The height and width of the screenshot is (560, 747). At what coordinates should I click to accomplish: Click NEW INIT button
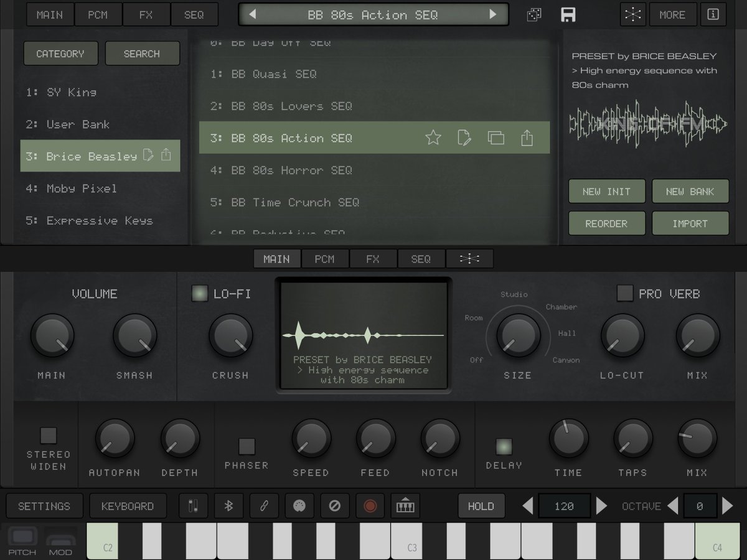coord(607,192)
